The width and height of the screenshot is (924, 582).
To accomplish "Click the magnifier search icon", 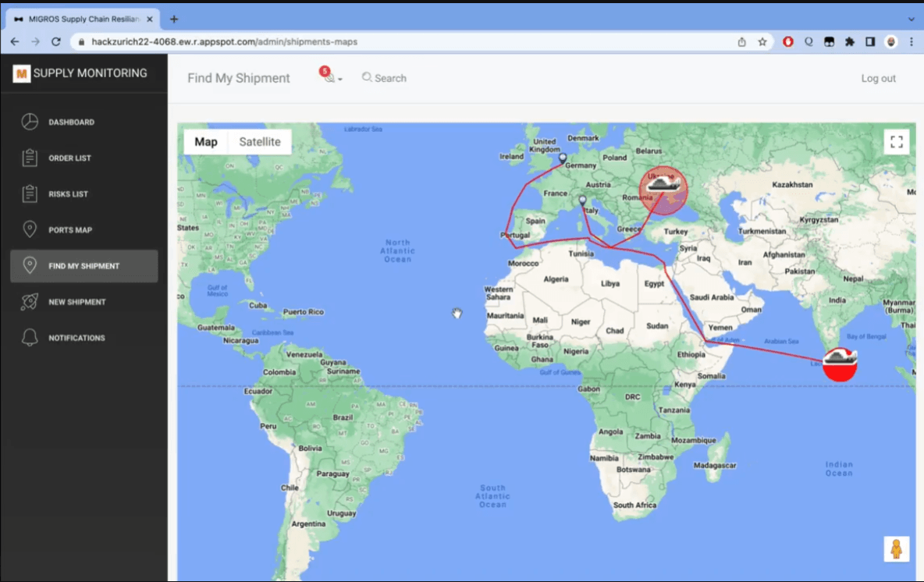I will pyautogui.click(x=367, y=77).
